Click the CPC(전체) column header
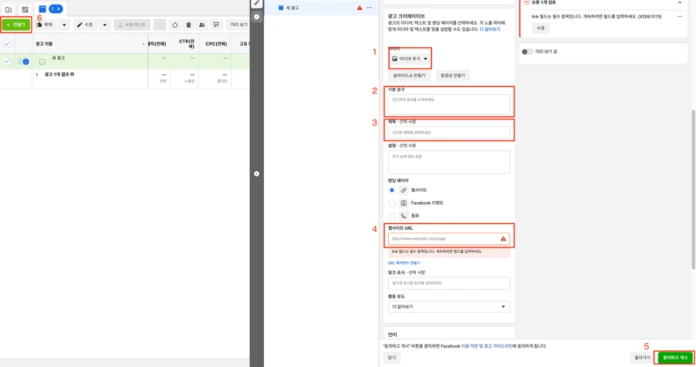 [216, 44]
